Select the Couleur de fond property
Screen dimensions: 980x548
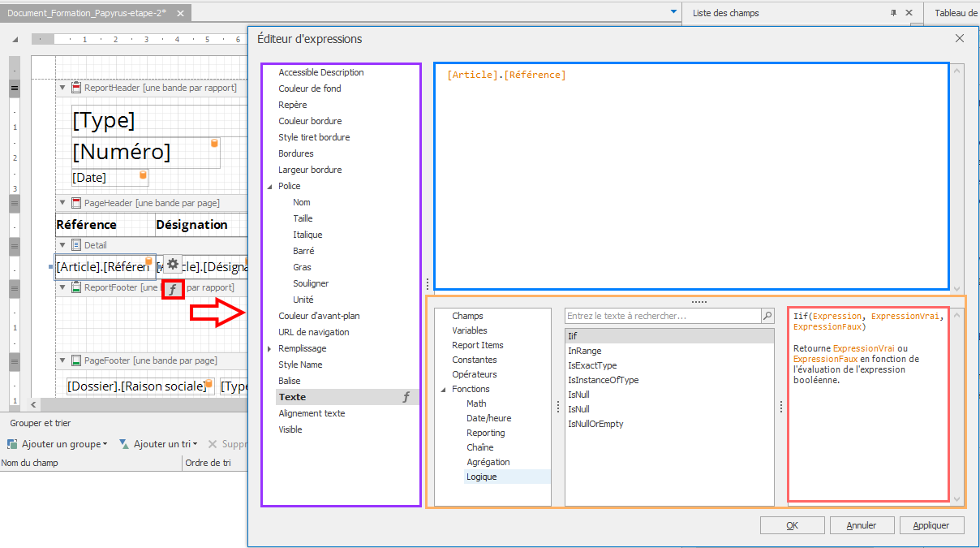pyautogui.click(x=310, y=88)
